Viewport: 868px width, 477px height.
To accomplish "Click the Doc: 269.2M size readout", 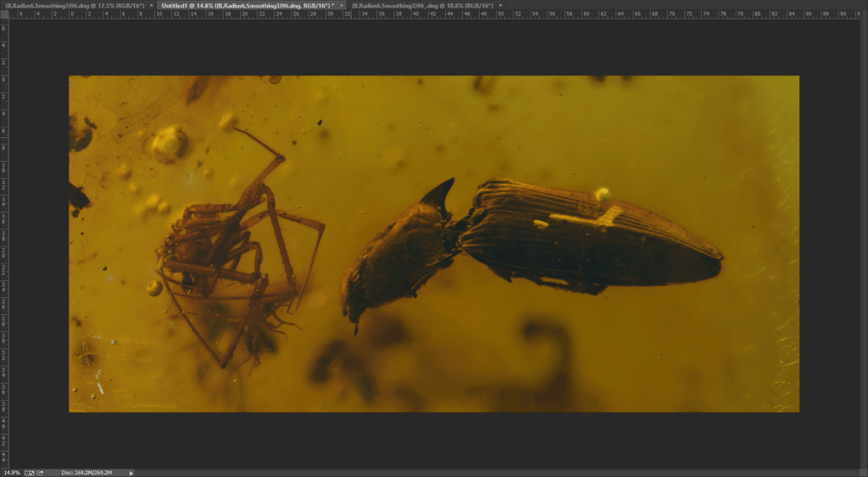I will (87, 472).
